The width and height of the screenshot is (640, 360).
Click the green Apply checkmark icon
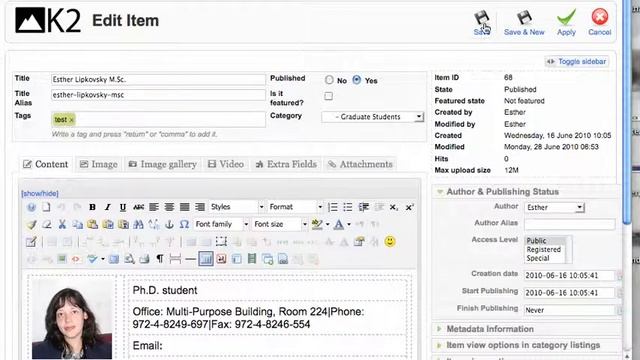pos(567,18)
